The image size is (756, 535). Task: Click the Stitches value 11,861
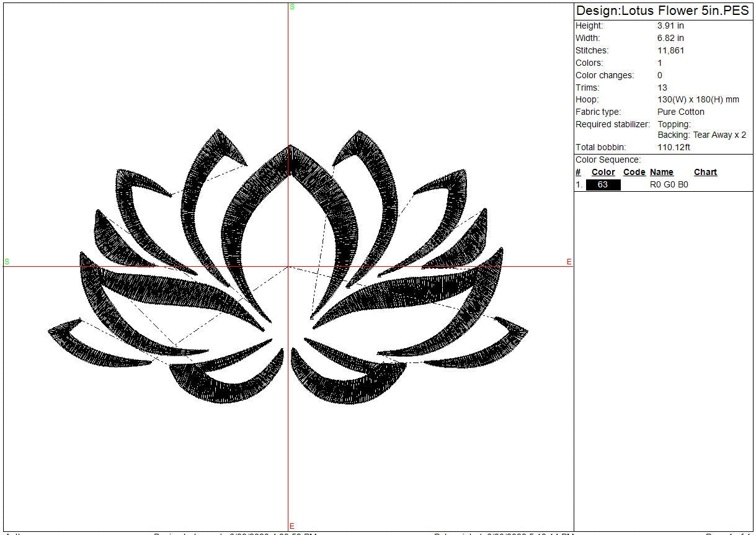[670, 51]
